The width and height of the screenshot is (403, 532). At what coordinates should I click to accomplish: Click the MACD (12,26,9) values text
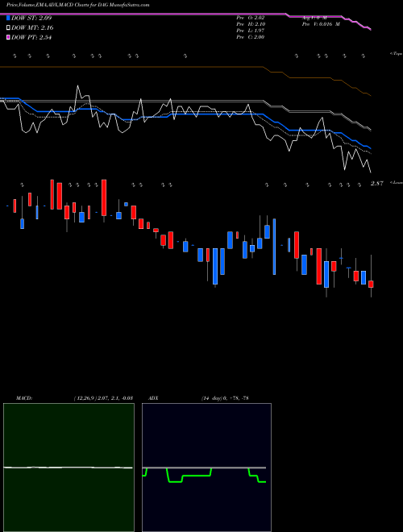pos(103,398)
